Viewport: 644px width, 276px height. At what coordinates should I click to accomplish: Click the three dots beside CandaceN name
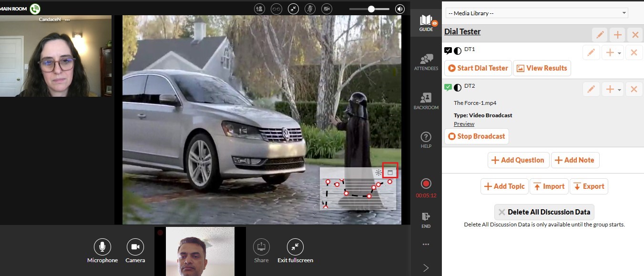(67, 20)
